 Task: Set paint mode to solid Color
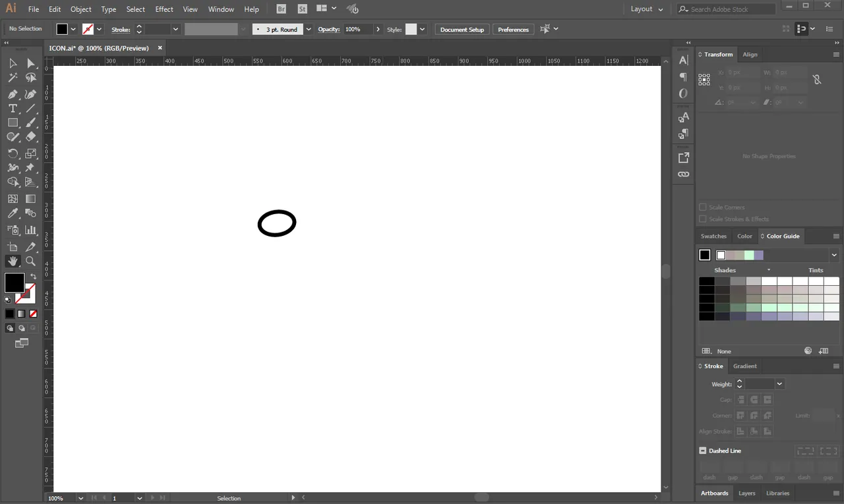point(9,314)
